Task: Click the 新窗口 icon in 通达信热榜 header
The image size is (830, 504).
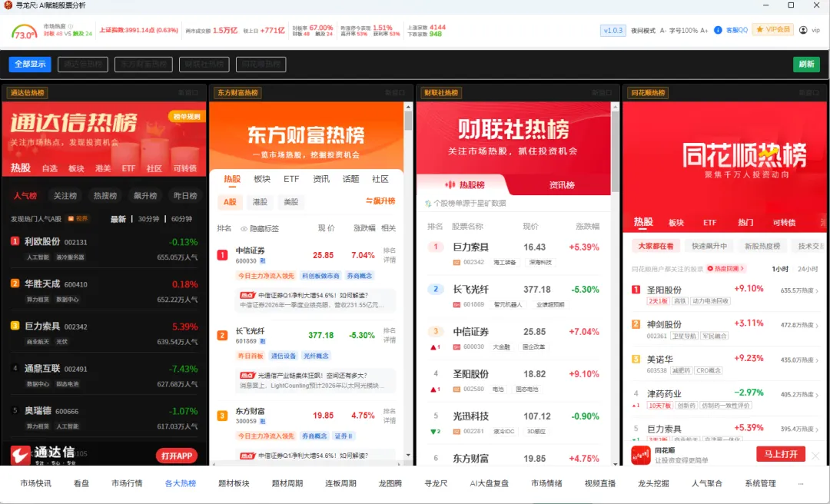Action: click(x=188, y=93)
